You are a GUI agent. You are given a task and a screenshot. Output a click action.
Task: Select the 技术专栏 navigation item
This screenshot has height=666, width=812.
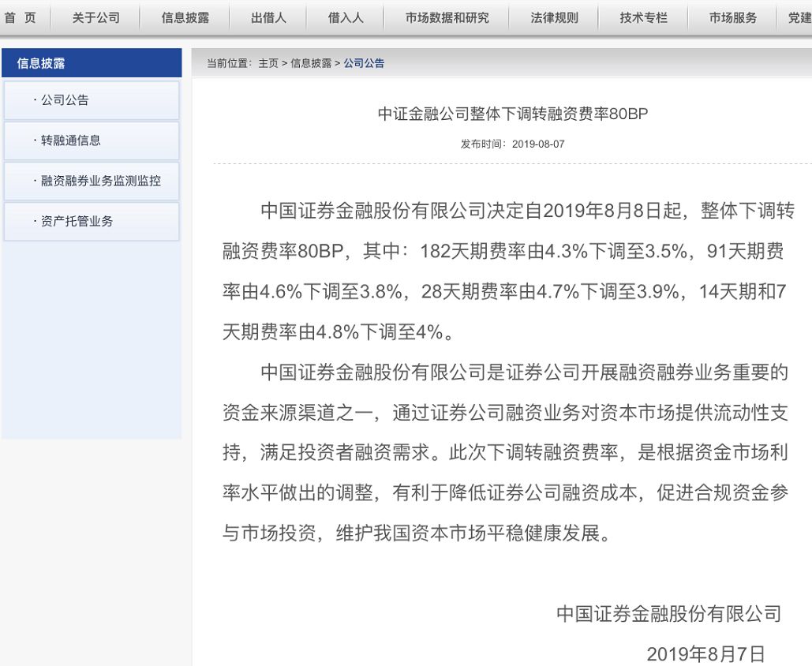tap(644, 17)
